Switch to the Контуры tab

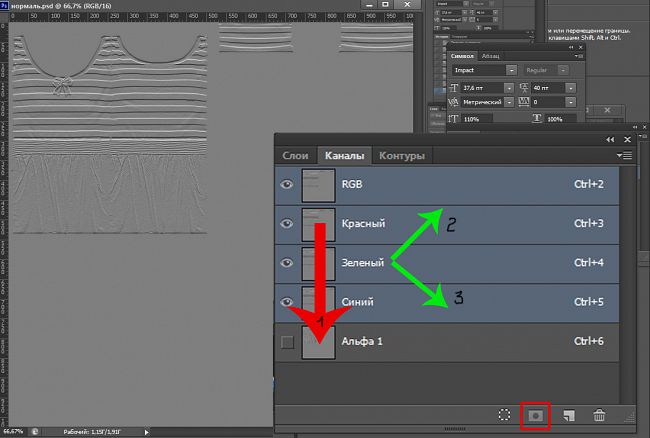(402, 156)
